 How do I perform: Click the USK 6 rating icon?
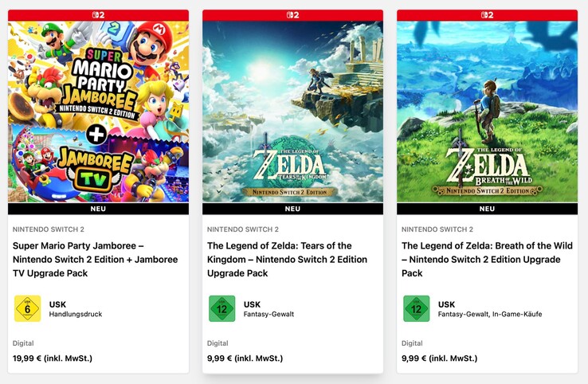click(27, 308)
